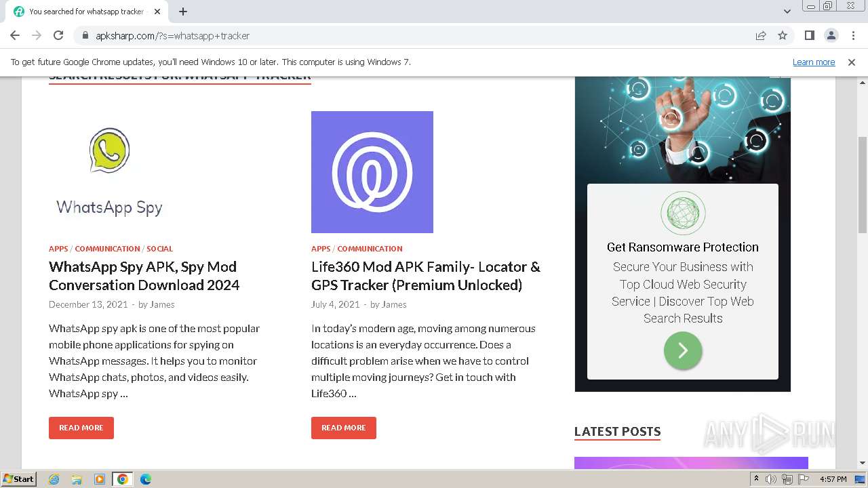Open the volume speaker tray icon
868x488 pixels.
771,479
